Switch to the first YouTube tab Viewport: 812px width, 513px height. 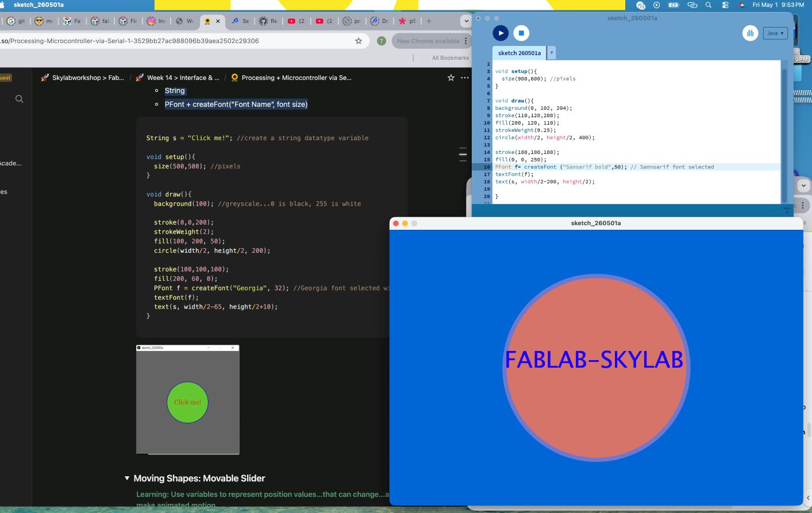point(297,21)
